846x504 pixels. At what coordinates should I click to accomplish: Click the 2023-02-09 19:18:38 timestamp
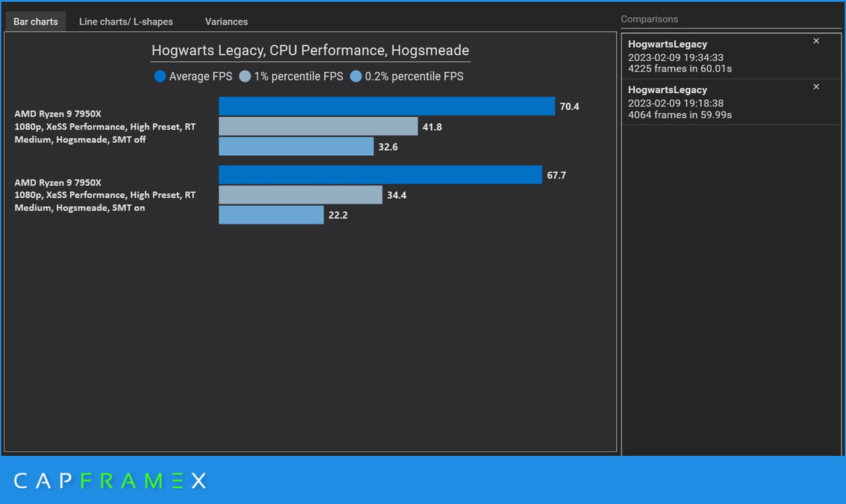tap(675, 103)
